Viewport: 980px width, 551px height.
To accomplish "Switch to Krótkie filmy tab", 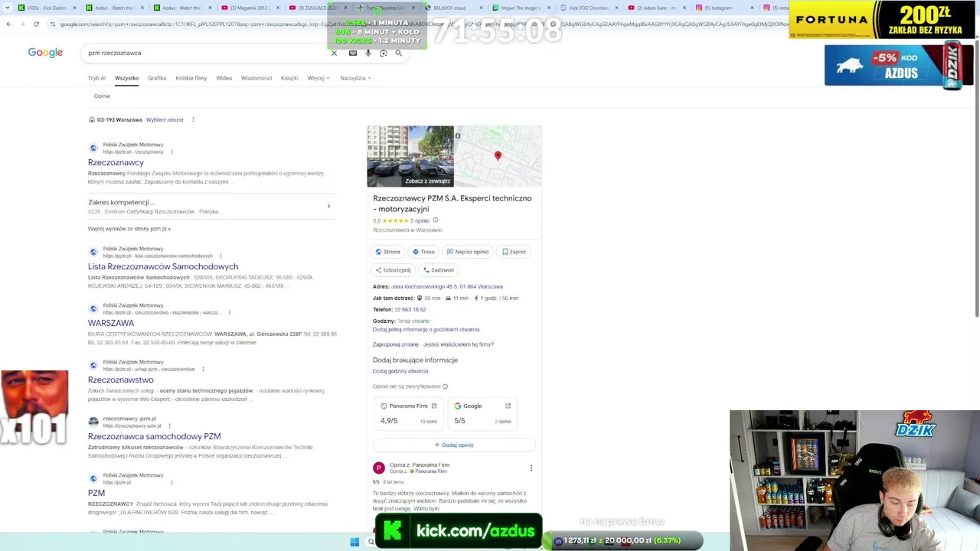I will click(191, 78).
